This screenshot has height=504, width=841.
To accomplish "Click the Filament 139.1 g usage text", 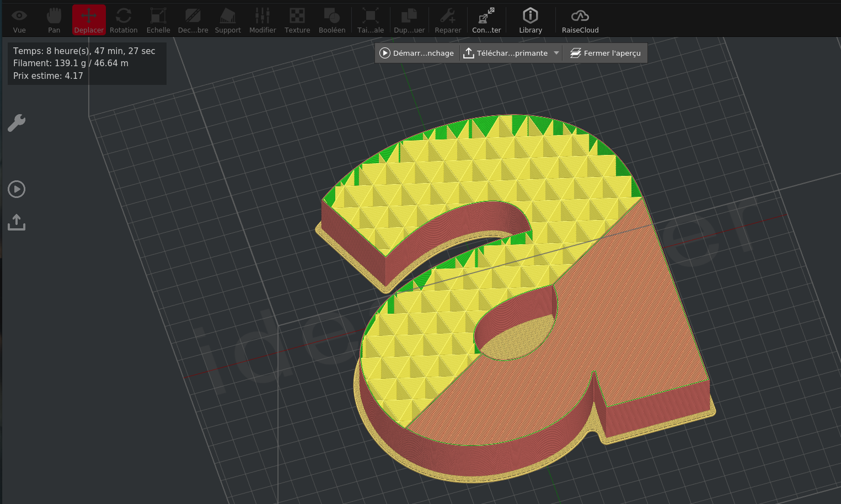I will point(71,63).
